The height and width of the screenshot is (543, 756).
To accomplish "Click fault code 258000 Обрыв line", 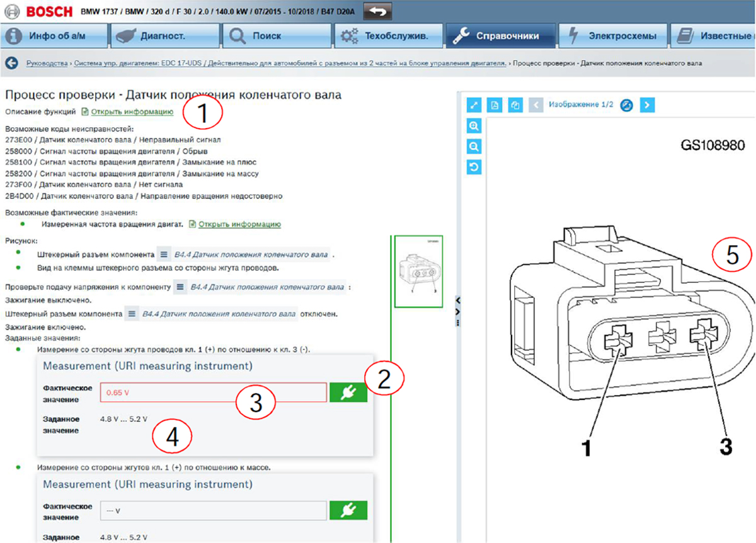I will [106, 151].
